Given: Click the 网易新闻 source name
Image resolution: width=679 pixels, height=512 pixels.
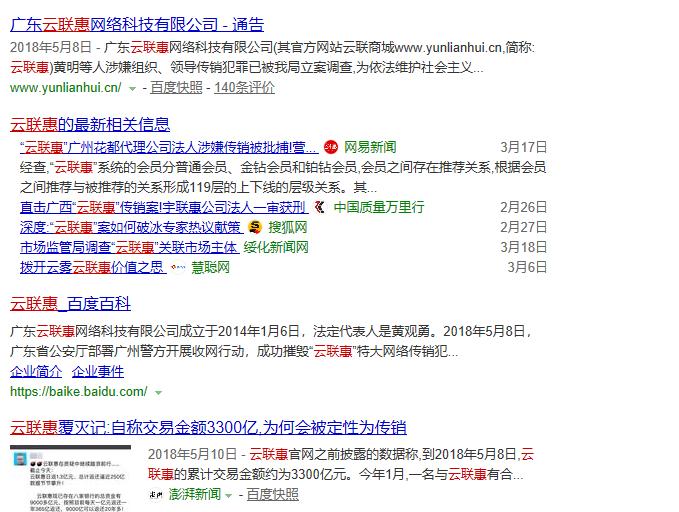Looking at the screenshot, I should [370, 147].
